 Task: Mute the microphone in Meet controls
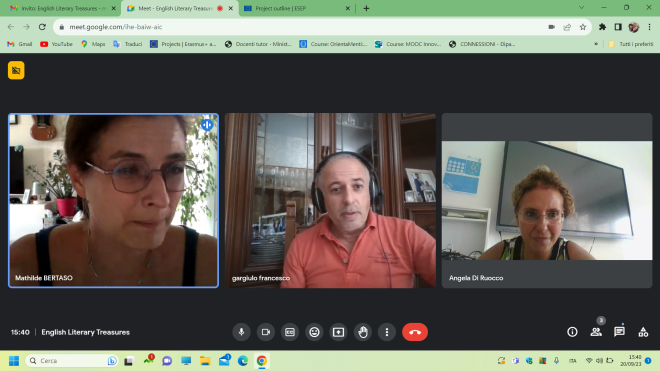coord(241,332)
